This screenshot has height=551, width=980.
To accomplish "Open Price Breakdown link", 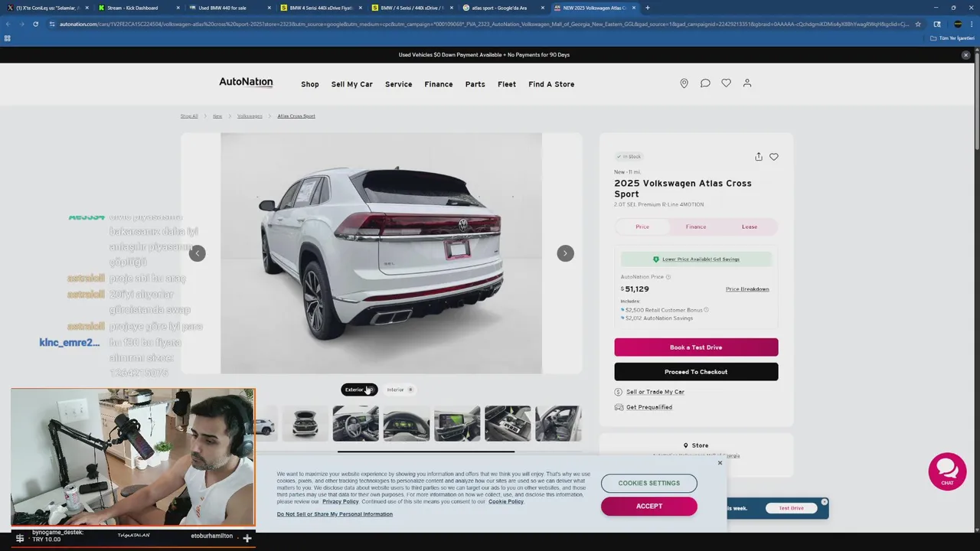I will coord(747,289).
